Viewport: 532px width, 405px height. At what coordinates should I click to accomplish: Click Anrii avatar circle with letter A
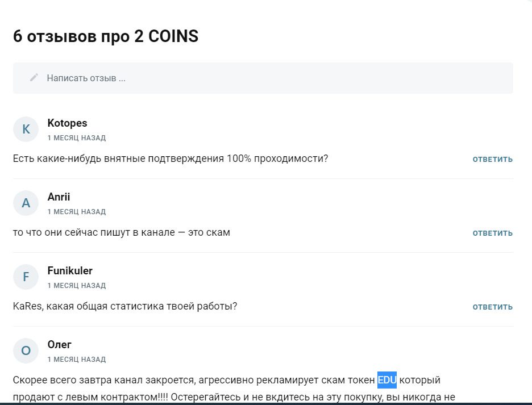[26, 203]
